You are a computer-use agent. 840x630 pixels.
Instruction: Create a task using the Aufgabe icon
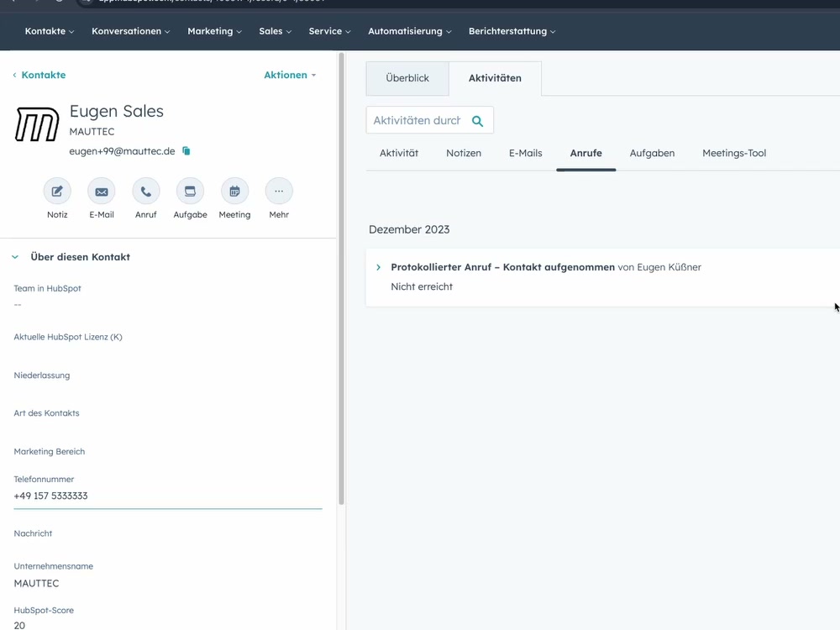190,191
